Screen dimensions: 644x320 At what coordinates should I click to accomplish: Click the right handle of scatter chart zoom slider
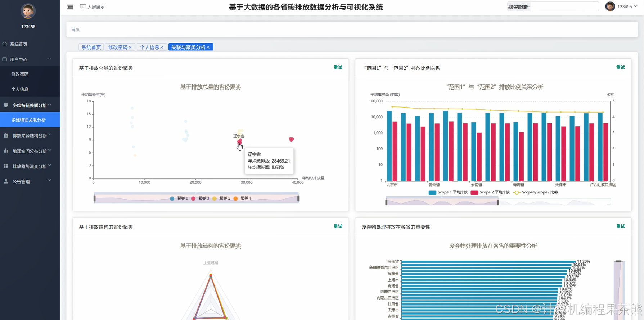pyautogui.click(x=298, y=198)
